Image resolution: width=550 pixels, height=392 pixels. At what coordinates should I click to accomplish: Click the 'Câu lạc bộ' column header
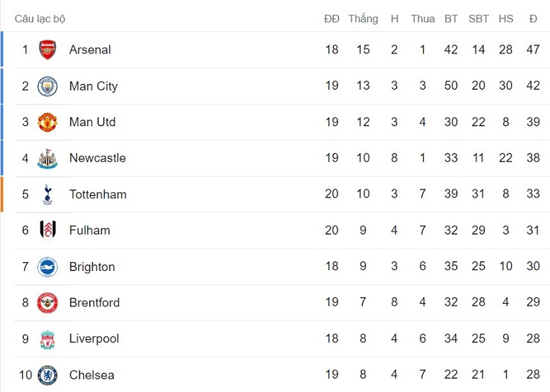40,19
